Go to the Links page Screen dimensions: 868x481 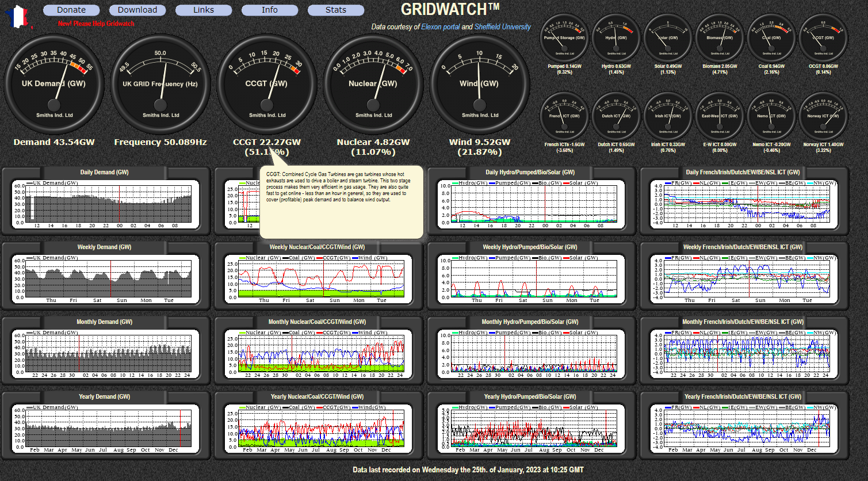[204, 10]
